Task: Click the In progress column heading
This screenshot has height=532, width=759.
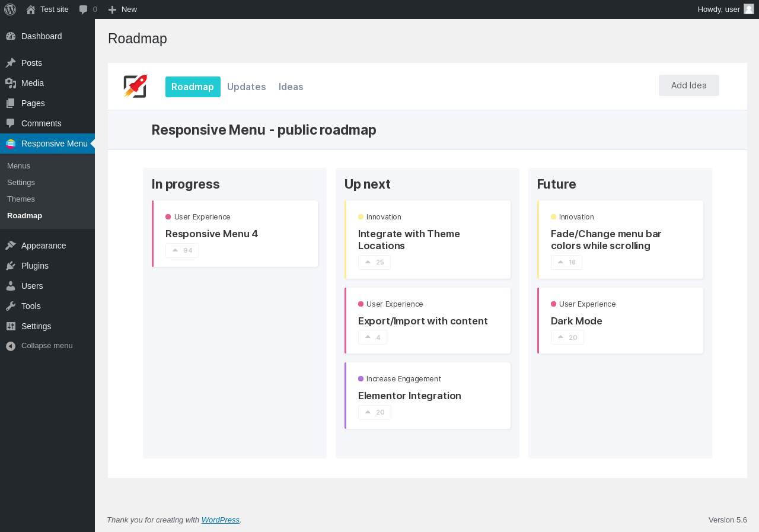Action: coord(186,184)
